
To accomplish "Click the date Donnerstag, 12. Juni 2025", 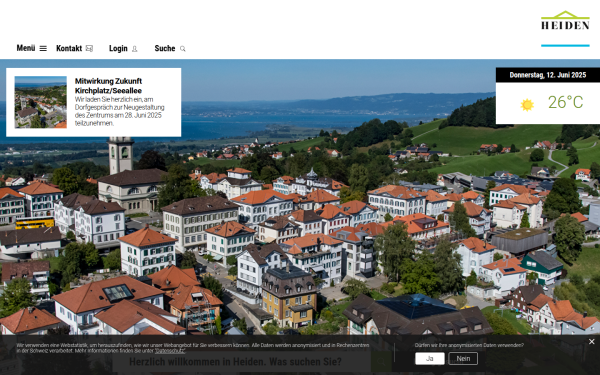I will tap(548, 75).
